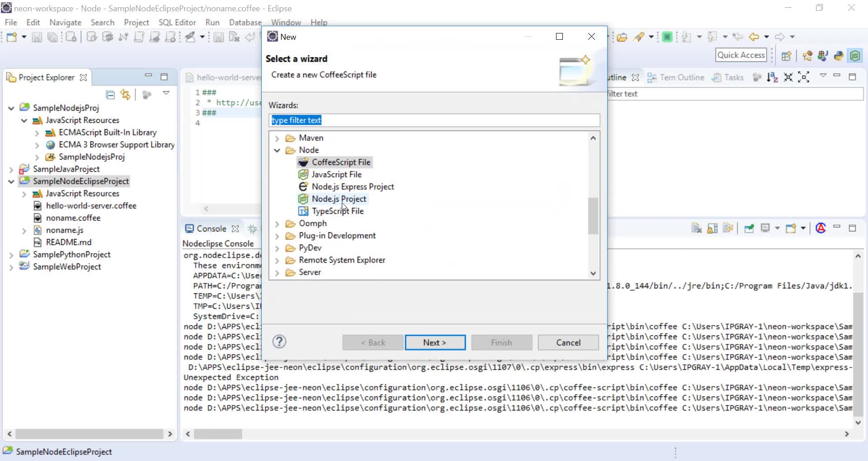This screenshot has width=868, height=461.
Task: Click the Save All toolbar icon
Action: click(x=53, y=38)
